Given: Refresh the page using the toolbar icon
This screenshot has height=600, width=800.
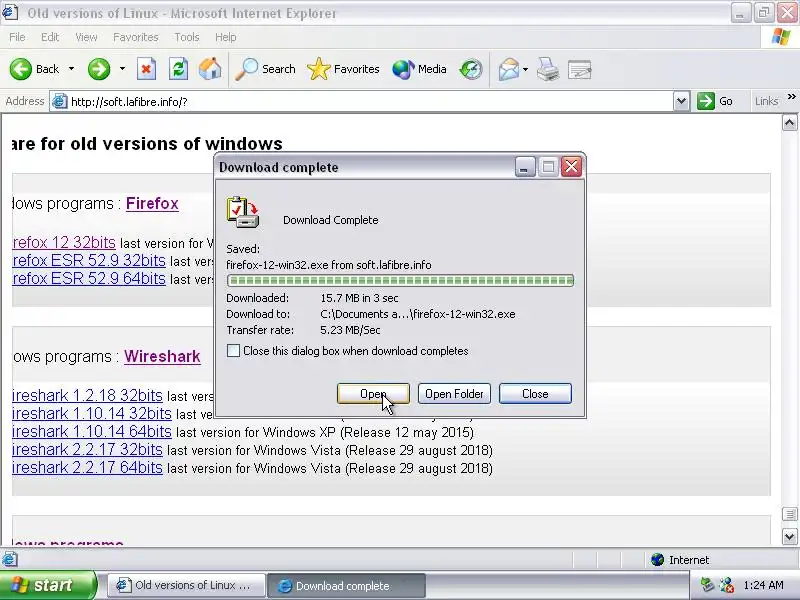Looking at the screenshot, I should [x=179, y=69].
